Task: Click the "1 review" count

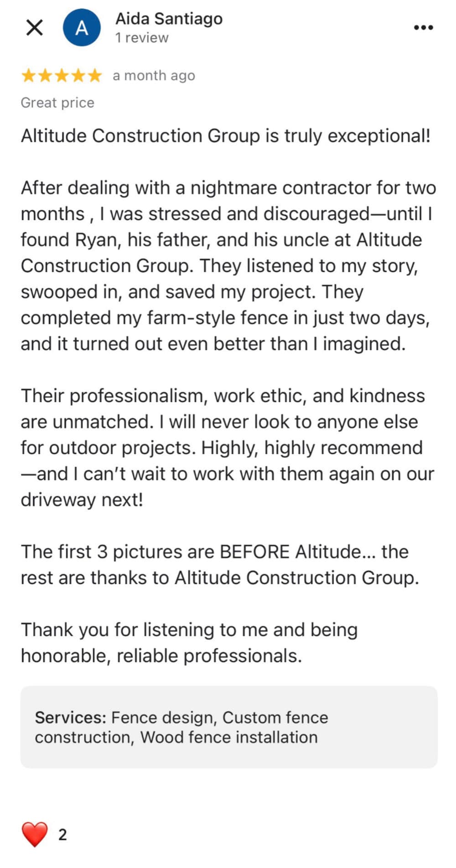Action: [142, 38]
